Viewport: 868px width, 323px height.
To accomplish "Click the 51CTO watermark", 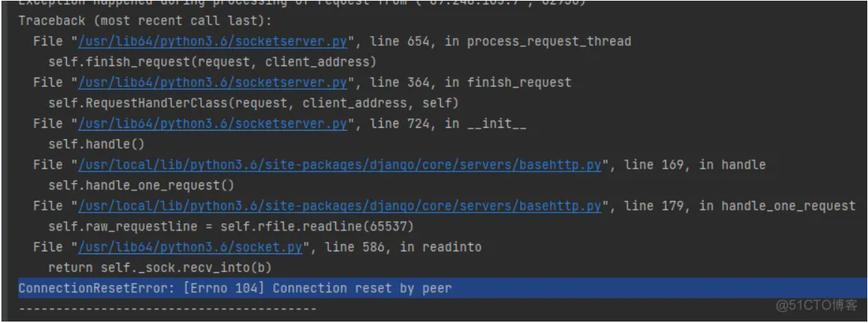I will [817, 306].
